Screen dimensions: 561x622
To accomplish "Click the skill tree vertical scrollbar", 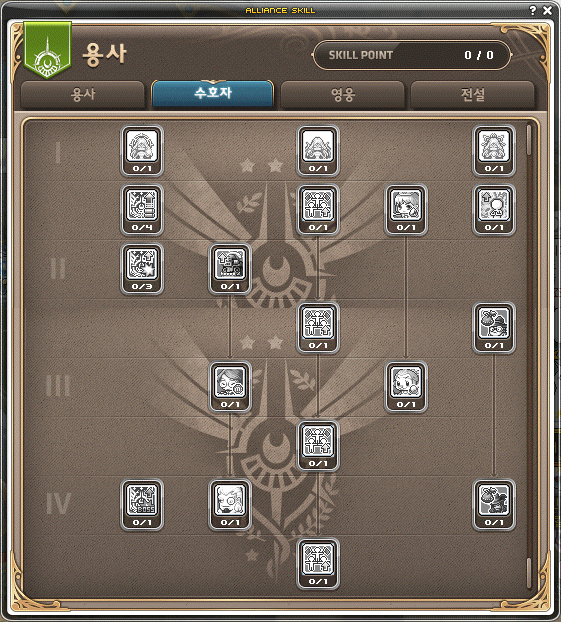I will pyautogui.click(x=528, y=356).
